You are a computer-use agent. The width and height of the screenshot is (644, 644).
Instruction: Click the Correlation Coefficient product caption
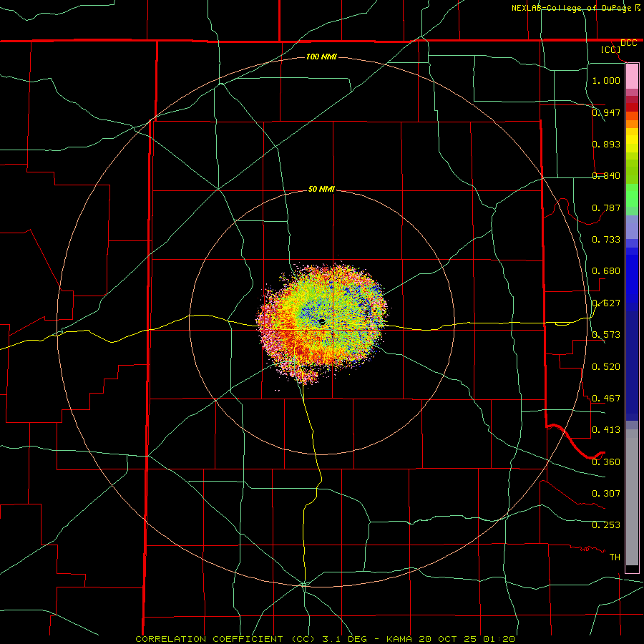pyautogui.click(x=325, y=639)
